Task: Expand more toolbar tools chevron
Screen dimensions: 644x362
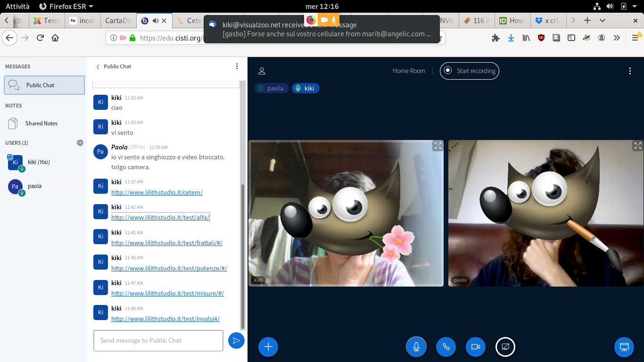Action: click(x=617, y=38)
